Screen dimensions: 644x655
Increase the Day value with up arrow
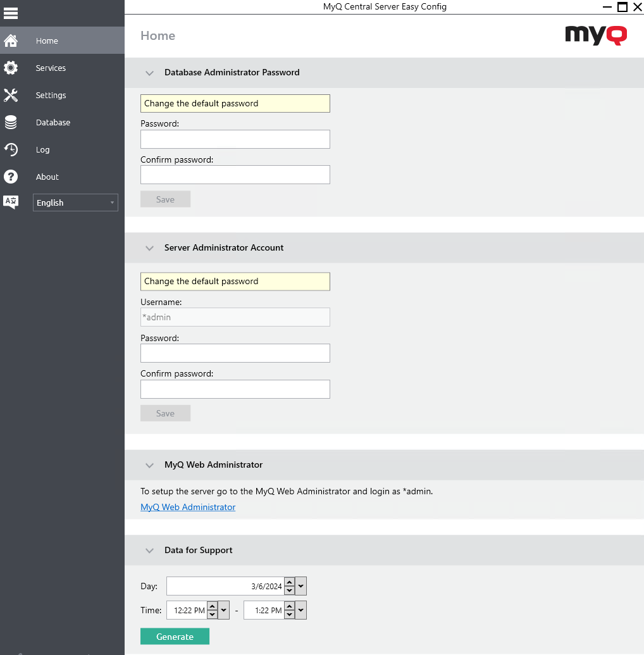[x=289, y=582]
